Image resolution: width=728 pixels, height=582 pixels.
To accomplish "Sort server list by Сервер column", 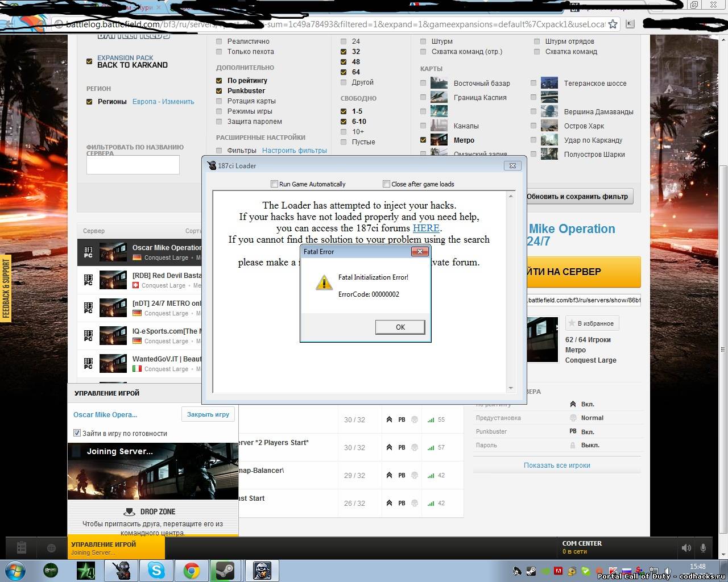I will 94,231.
